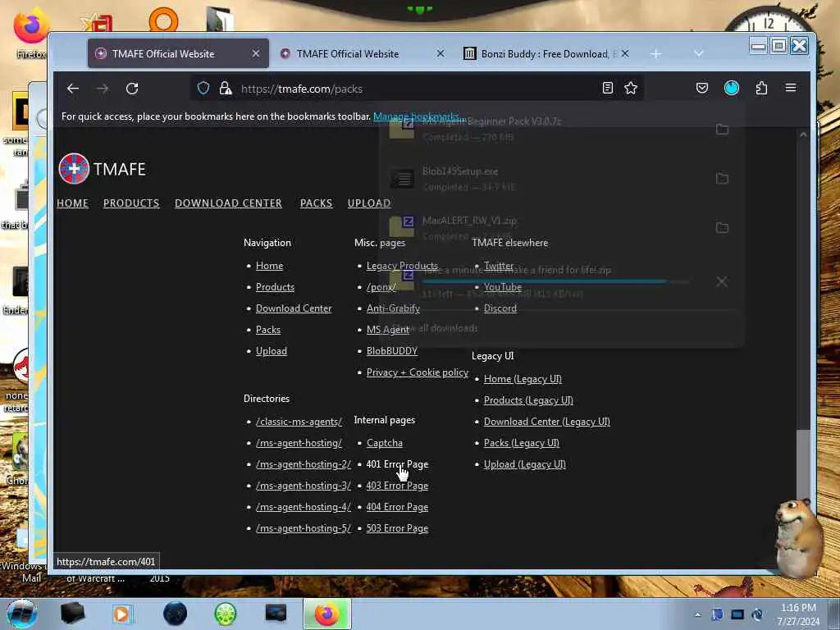Open the Captcha internal page link

point(385,443)
